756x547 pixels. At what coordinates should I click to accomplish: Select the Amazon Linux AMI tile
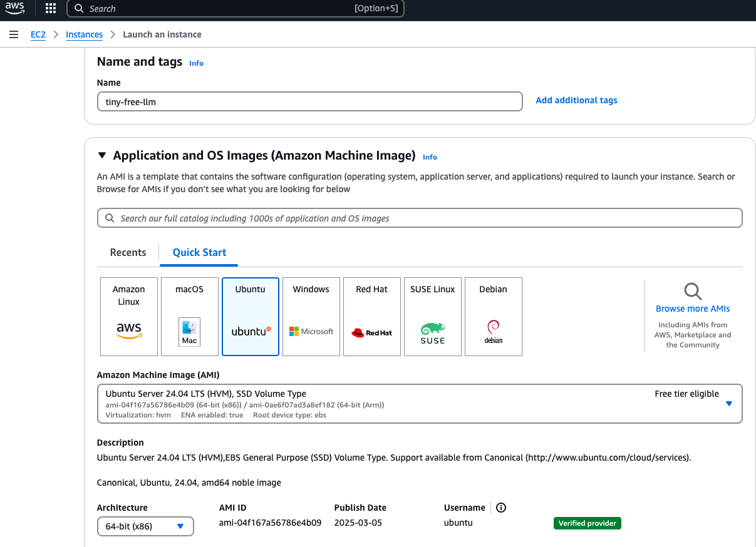[x=129, y=317]
